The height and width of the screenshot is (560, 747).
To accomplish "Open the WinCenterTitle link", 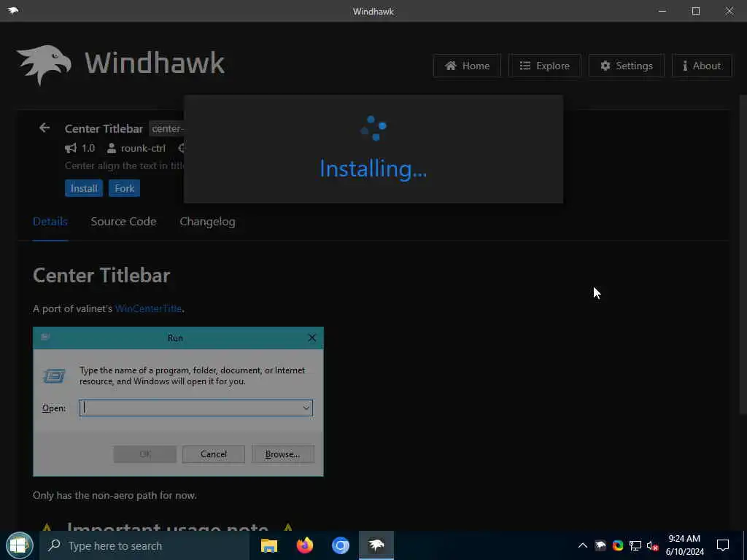I will pos(148,308).
